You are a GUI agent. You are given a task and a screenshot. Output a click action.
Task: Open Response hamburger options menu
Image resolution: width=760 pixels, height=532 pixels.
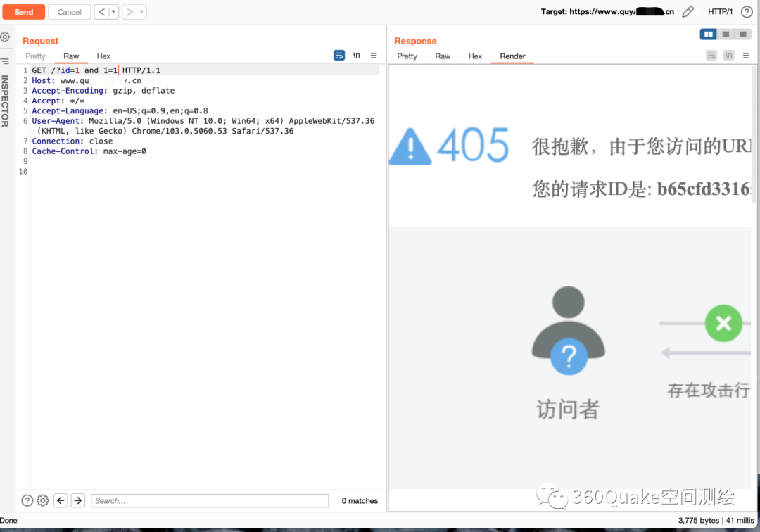[746, 56]
